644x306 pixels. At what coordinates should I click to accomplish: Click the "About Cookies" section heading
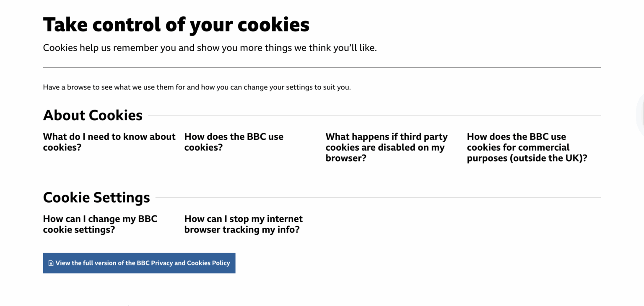coord(92,115)
